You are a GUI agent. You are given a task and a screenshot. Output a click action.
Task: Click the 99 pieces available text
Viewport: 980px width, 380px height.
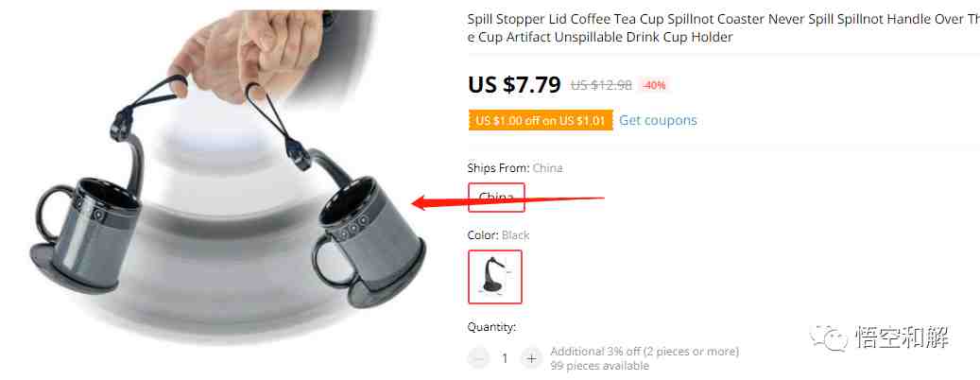(599, 366)
